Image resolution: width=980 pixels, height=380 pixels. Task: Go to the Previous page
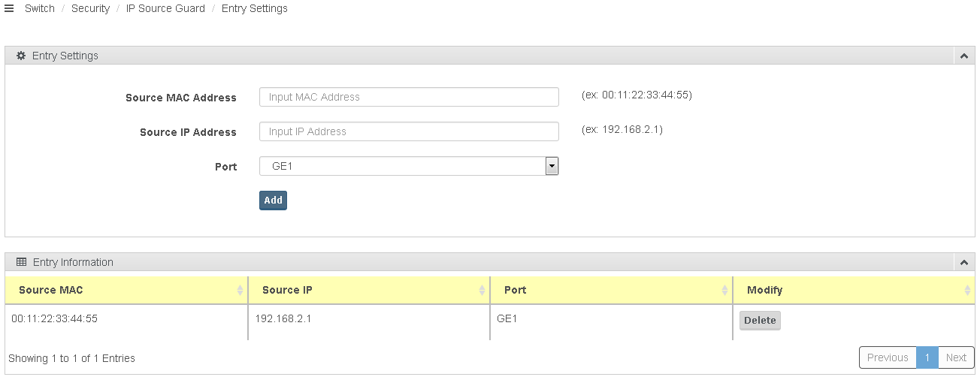click(888, 357)
